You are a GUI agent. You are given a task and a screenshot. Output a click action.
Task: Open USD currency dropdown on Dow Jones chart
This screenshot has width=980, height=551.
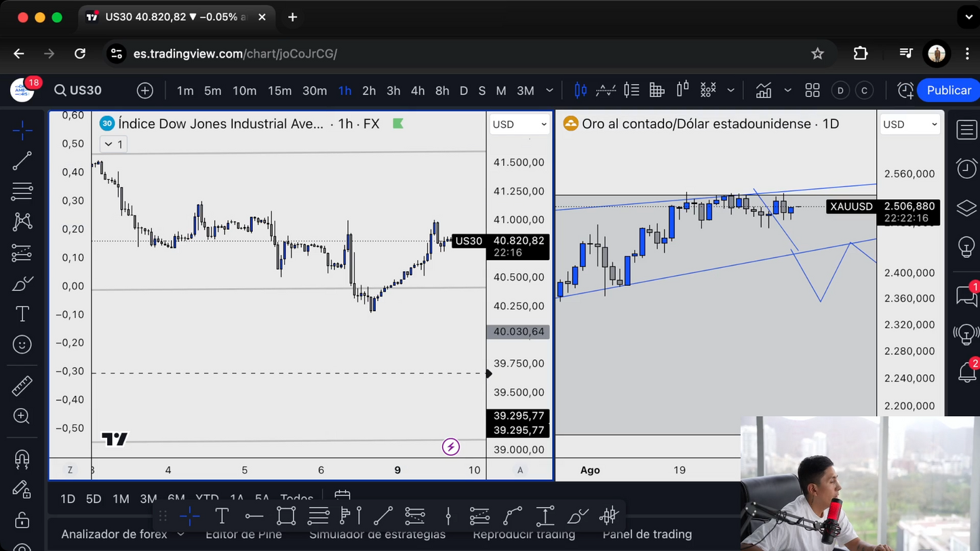[520, 125]
